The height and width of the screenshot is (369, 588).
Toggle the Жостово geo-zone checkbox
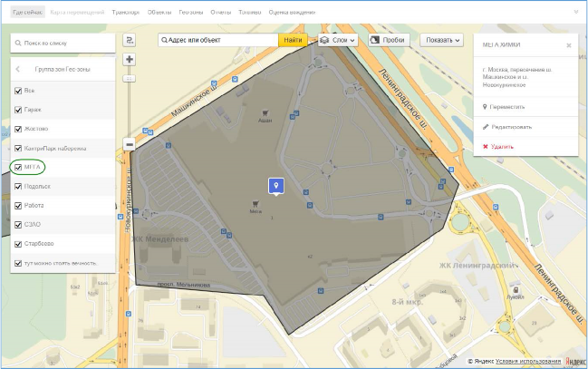17,129
